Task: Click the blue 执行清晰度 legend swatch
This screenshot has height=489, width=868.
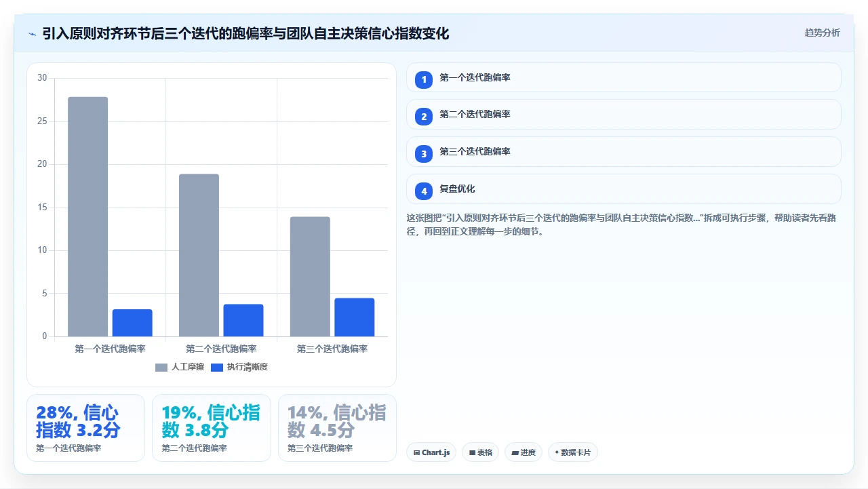Action: click(x=217, y=367)
